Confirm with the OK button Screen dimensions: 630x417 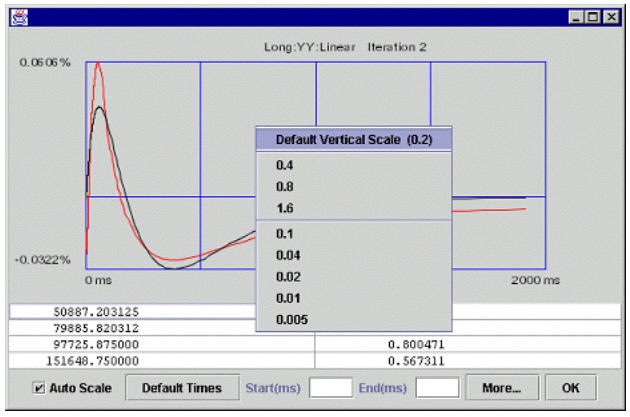pos(570,387)
